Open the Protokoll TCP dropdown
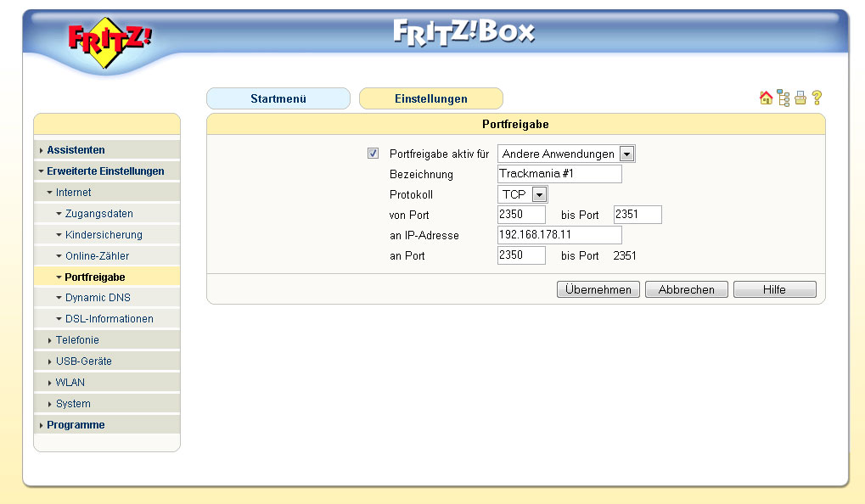The height and width of the screenshot is (504, 865). tap(522, 194)
